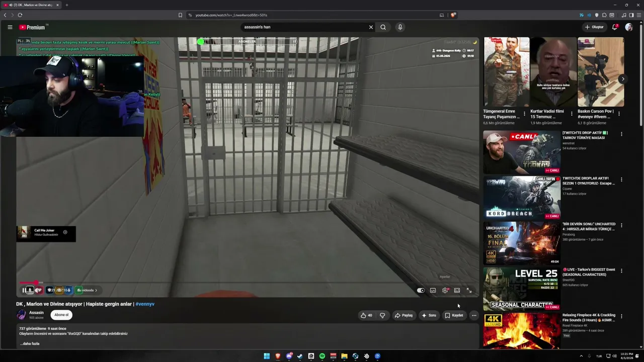Open options for Tarkov Türkiye Masası video
The width and height of the screenshot is (644, 362).
click(621, 134)
